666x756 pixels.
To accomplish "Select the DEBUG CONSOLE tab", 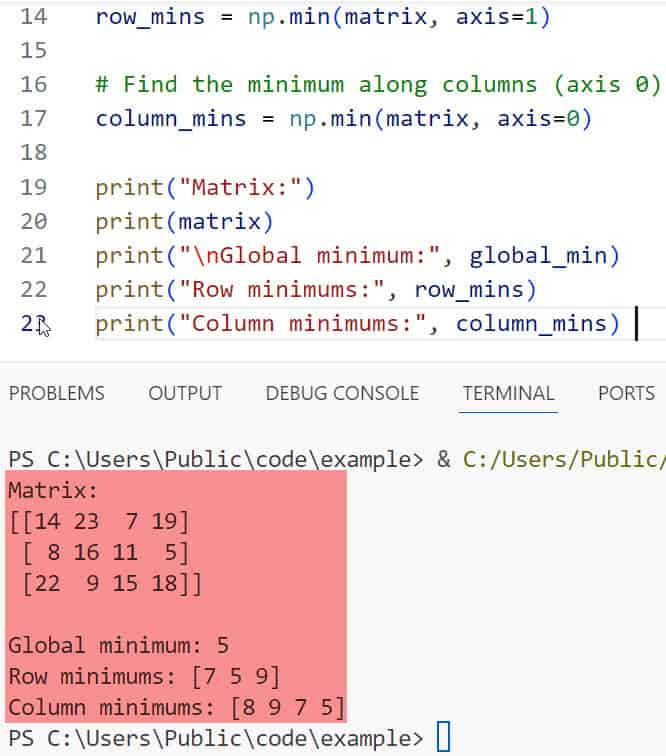I will click(x=342, y=394).
